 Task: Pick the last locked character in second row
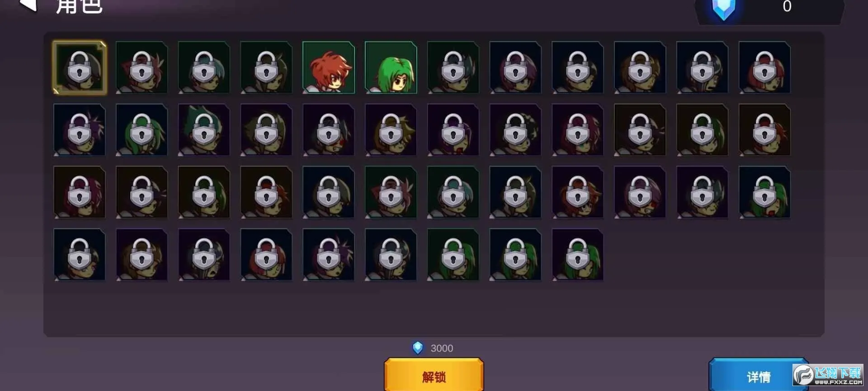[x=765, y=130]
